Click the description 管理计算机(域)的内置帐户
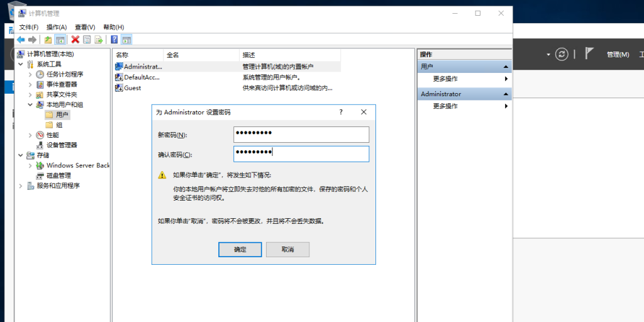The image size is (644, 322). click(279, 66)
